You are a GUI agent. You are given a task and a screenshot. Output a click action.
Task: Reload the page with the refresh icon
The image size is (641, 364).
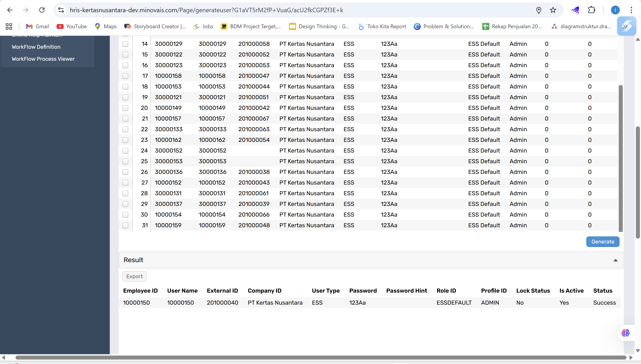(x=42, y=10)
